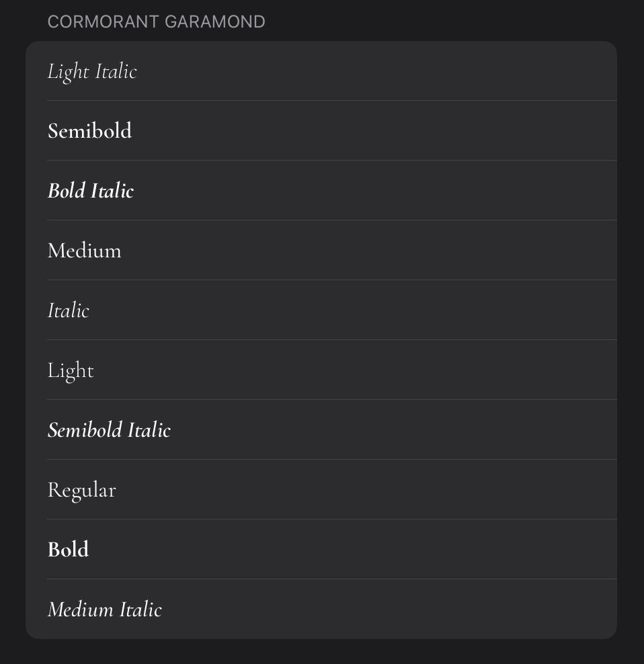
Task: Choose the plain Italic style
Action: (68, 310)
